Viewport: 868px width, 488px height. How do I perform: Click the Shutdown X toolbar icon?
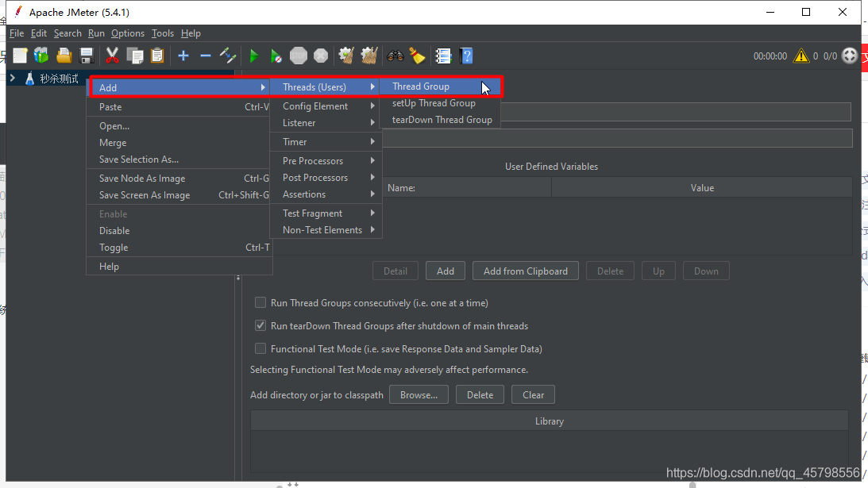[x=321, y=56]
